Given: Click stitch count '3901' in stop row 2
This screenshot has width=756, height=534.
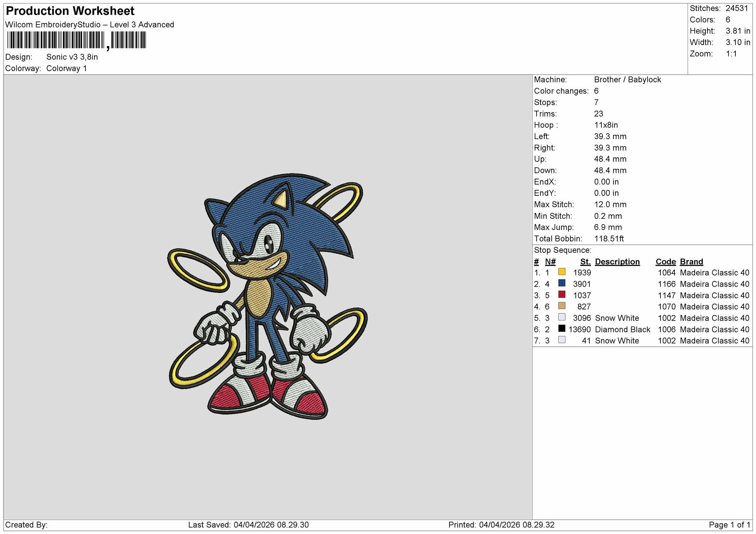Looking at the screenshot, I should (x=582, y=284).
